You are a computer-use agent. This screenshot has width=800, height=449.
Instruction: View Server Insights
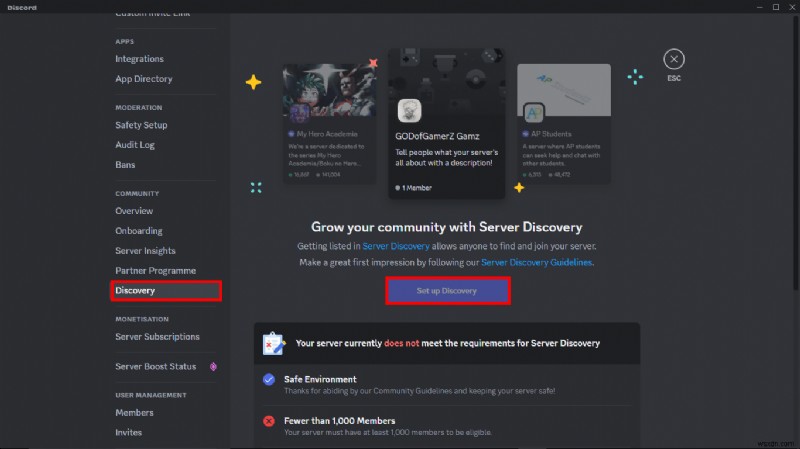pyautogui.click(x=145, y=251)
